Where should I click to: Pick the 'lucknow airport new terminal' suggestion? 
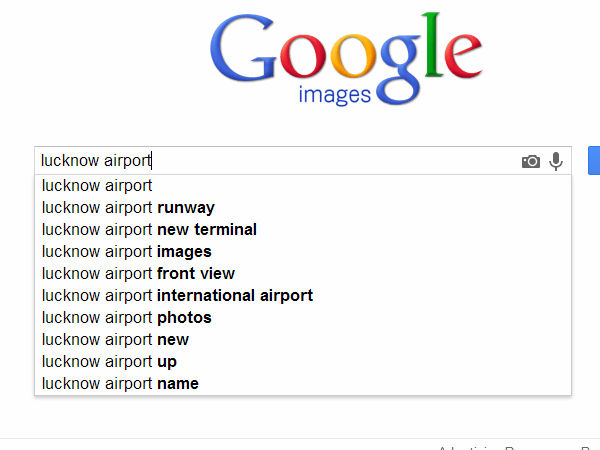[149, 230]
